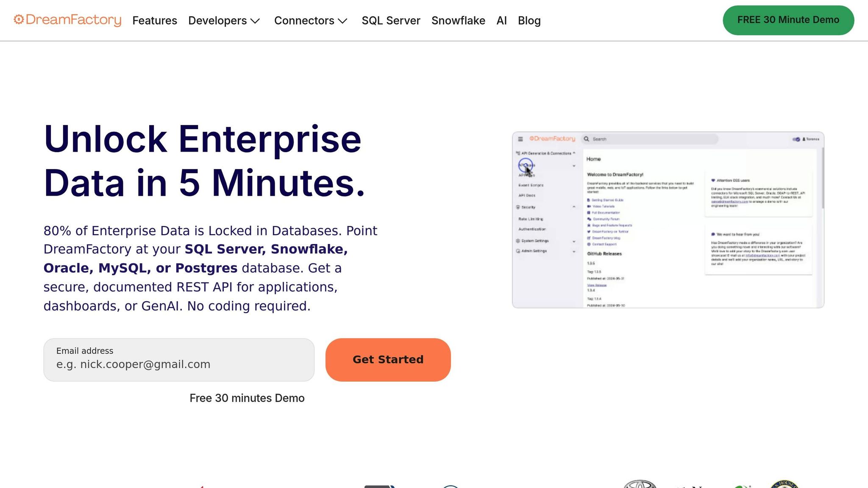Click System Settings gear icon in preview
The height and width of the screenshot is (488, 868).
coord(518,241)
